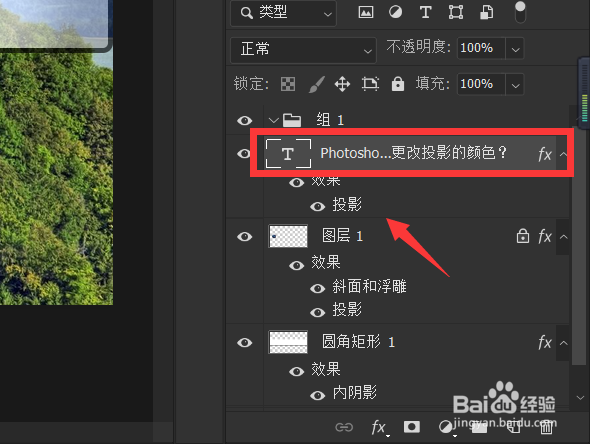Open the text layer fx effects icon
This screenshot has height=444, width=590.
pos(545,154)
